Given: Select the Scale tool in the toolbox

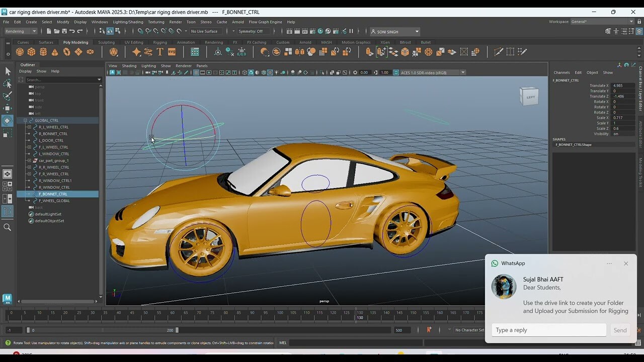Looking at the screenshot, I should (8, 133).
